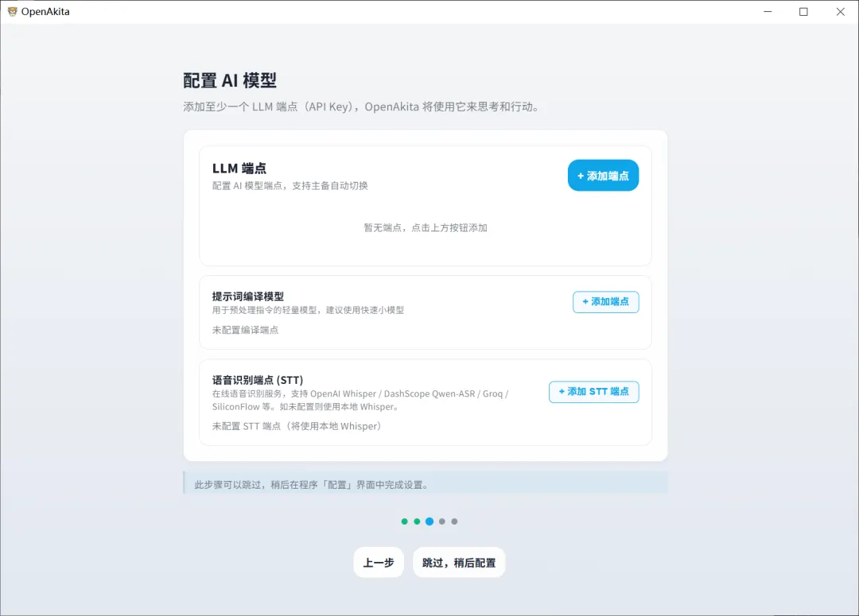
Task: Close the OpenAkita window
Action: pyautogui.click(x=841, y=11)
